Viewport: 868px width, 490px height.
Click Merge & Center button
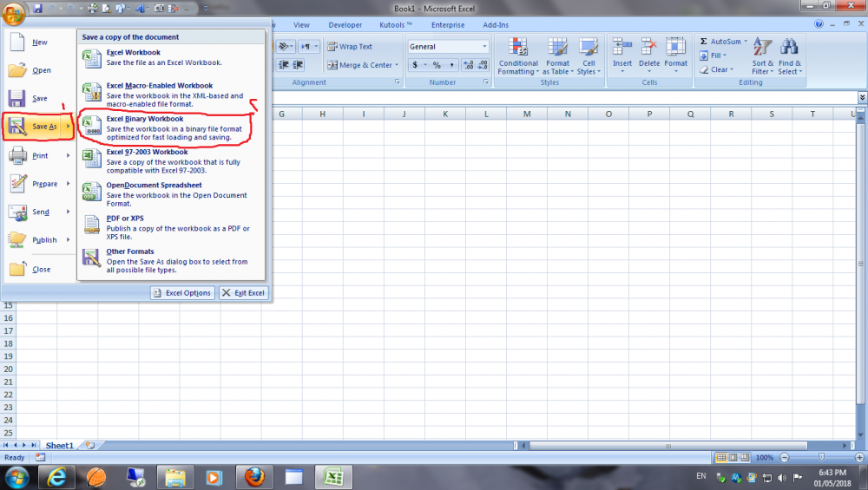point(359,65)
